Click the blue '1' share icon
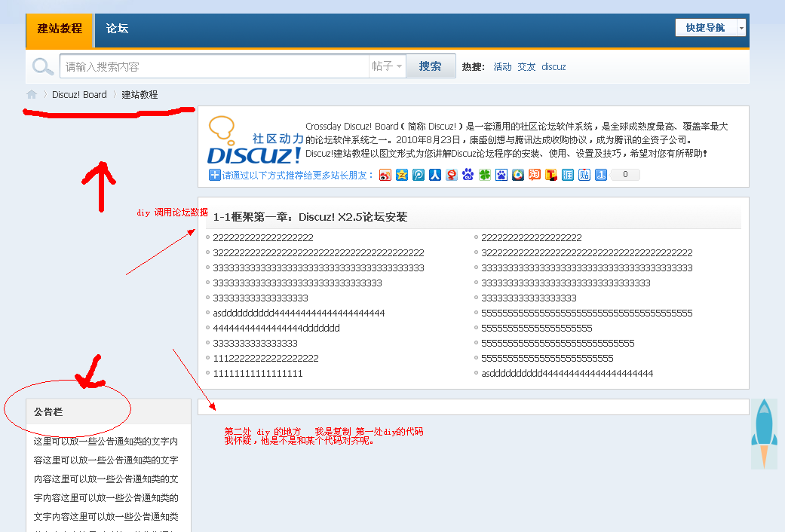The image size is (785, 532). [601, 175]
